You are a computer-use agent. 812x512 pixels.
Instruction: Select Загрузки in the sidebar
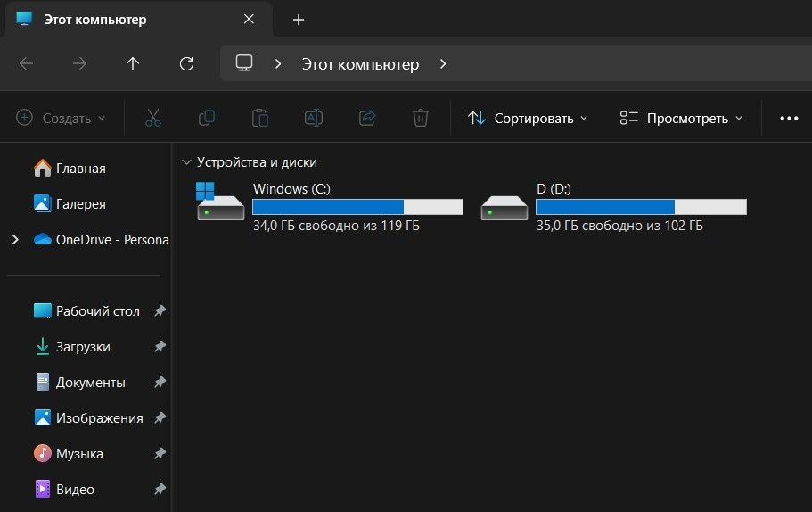click(x=83, y=347)
